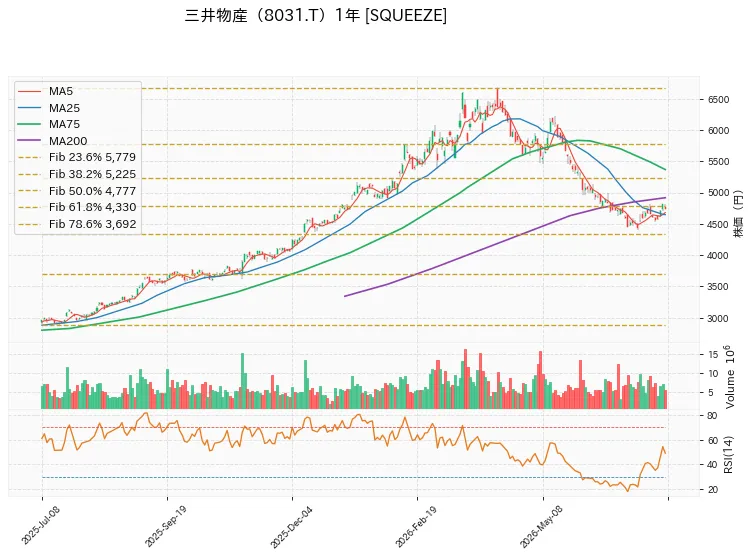Click the 2026-Feb-19 date label

coord(416,526)
